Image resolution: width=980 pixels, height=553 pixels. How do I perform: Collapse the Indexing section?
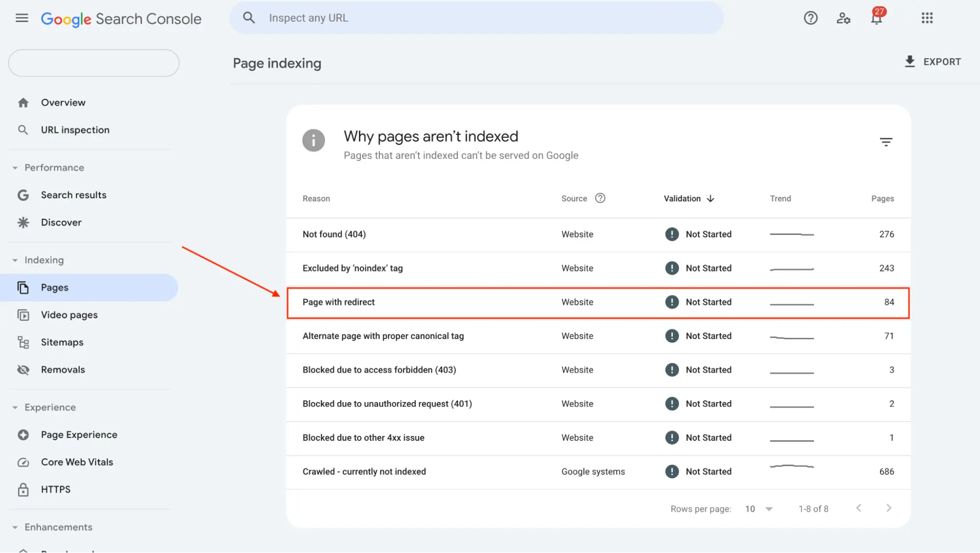coord(14,260)
